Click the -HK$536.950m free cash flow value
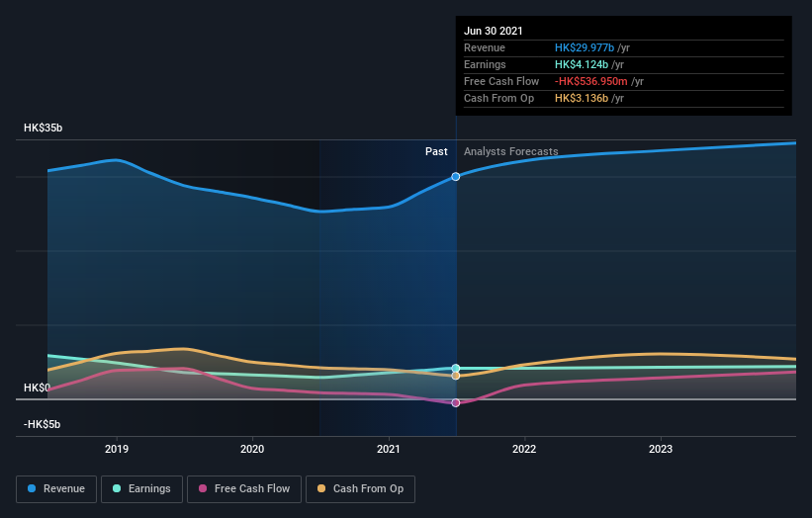The width and height of the screenshot is (812, 518). 591,81
